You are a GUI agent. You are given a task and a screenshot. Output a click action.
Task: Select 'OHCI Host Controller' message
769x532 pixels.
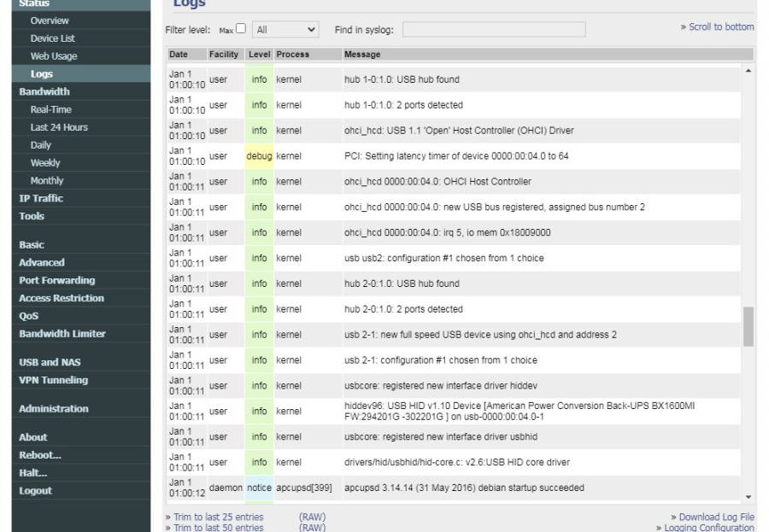pyautogui.click(x=437, y=181)
